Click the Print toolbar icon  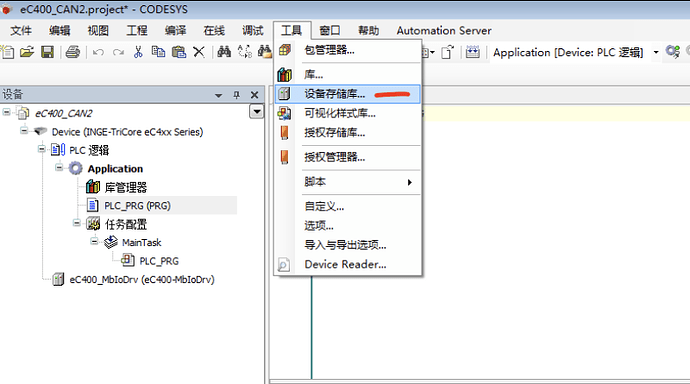tap(73, 52)
